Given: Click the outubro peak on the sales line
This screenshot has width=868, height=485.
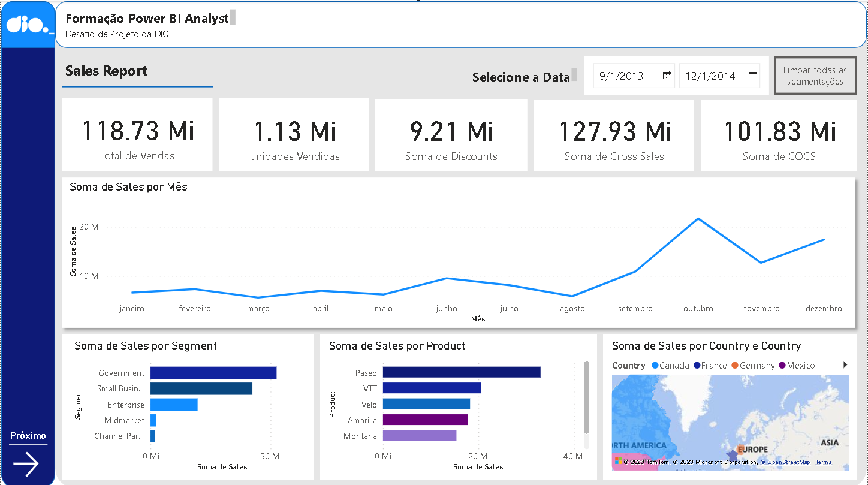Looking at the screenshot, I should 698,219.
